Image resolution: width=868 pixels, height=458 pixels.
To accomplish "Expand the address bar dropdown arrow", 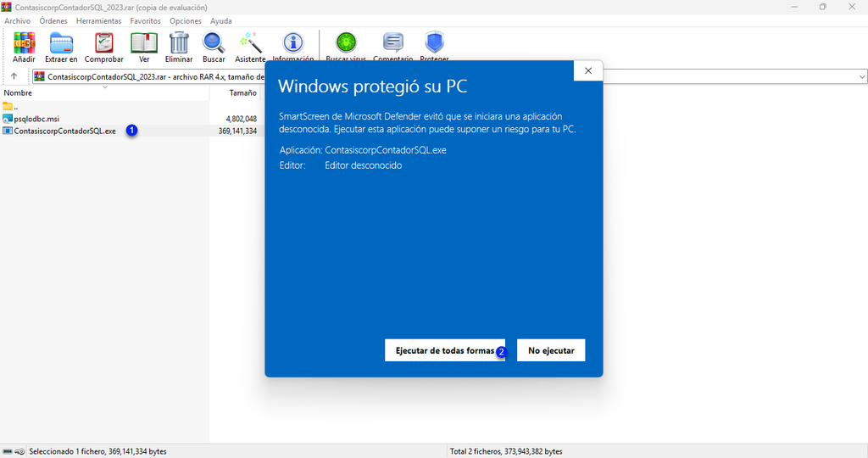I will coord(862,77).
